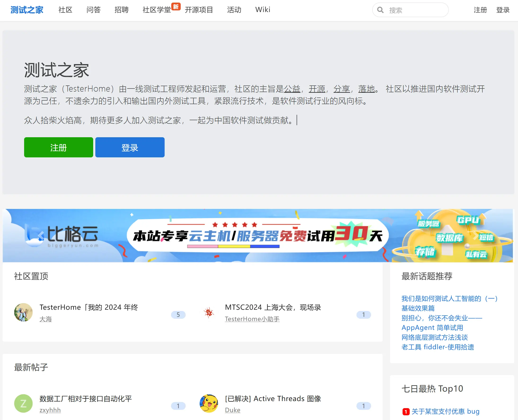Open 网络底层测试方法浅谈 topic
518x420 pixels.
[x=434, y=337]
